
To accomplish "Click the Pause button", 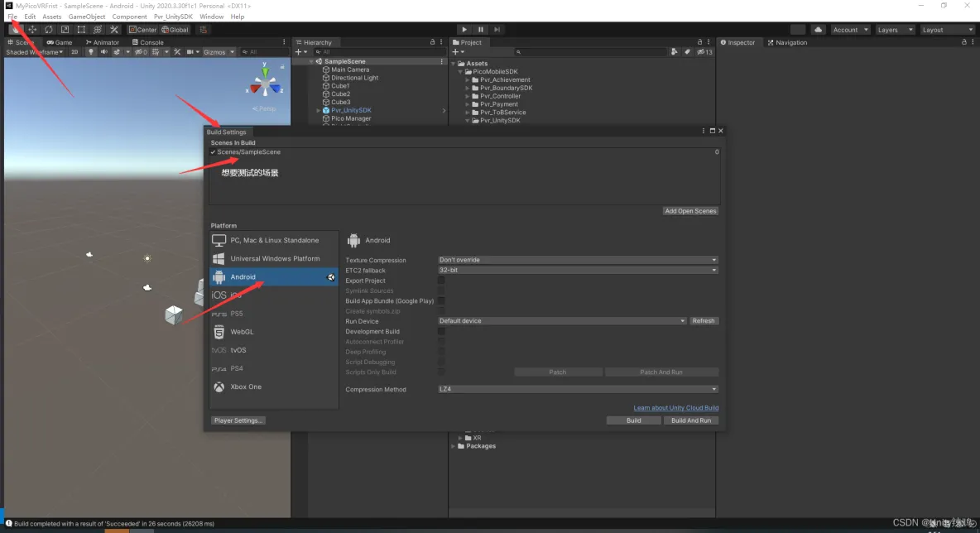I will [x=481, y=29].
